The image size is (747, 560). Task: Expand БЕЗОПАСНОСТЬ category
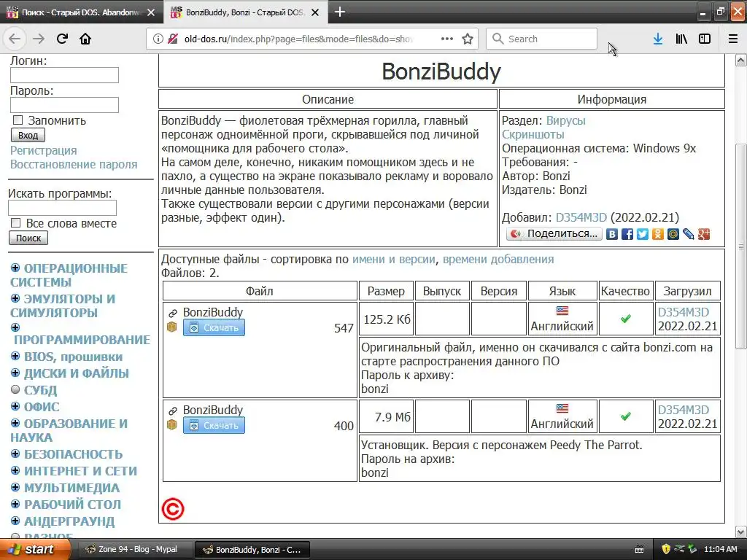click(15, 454)
